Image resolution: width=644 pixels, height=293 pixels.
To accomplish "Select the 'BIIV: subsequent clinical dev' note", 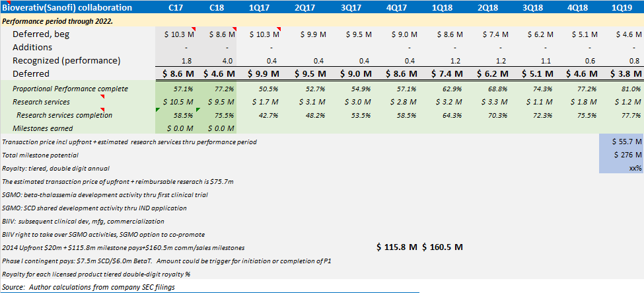I will [x=83, y=222].
